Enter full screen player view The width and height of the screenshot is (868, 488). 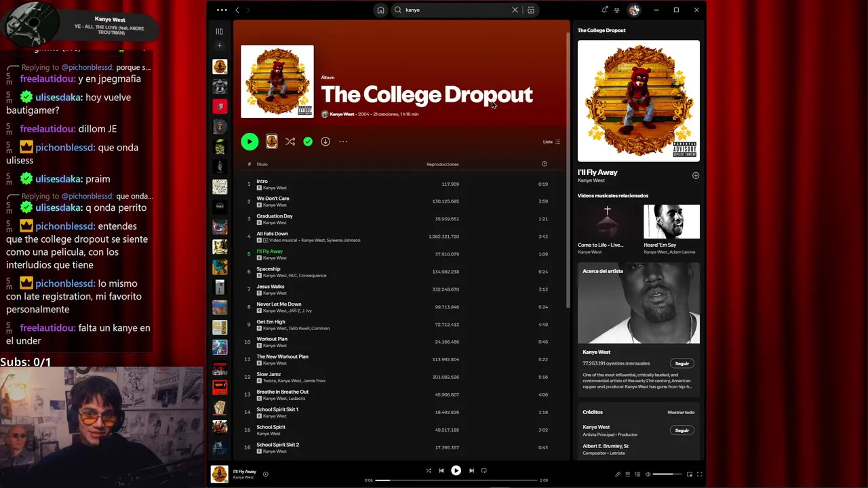pyautogui.click(x=699, y=474)
